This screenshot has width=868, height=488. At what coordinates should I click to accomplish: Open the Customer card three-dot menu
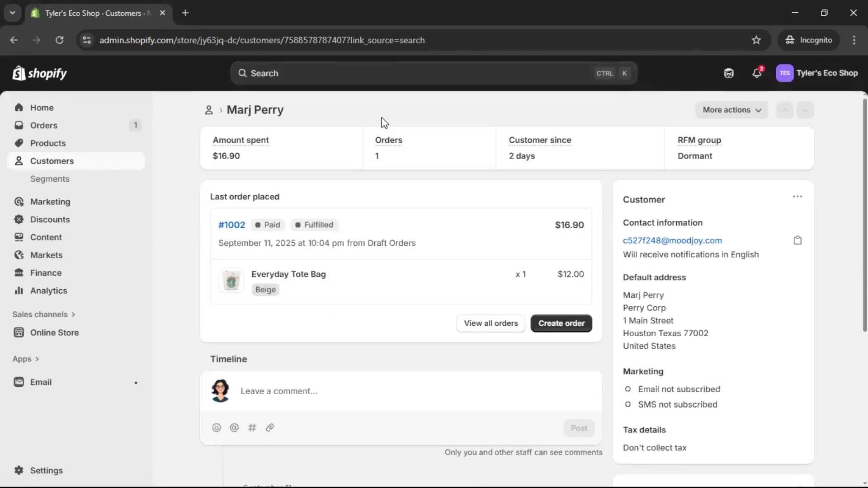pos(797,197)
